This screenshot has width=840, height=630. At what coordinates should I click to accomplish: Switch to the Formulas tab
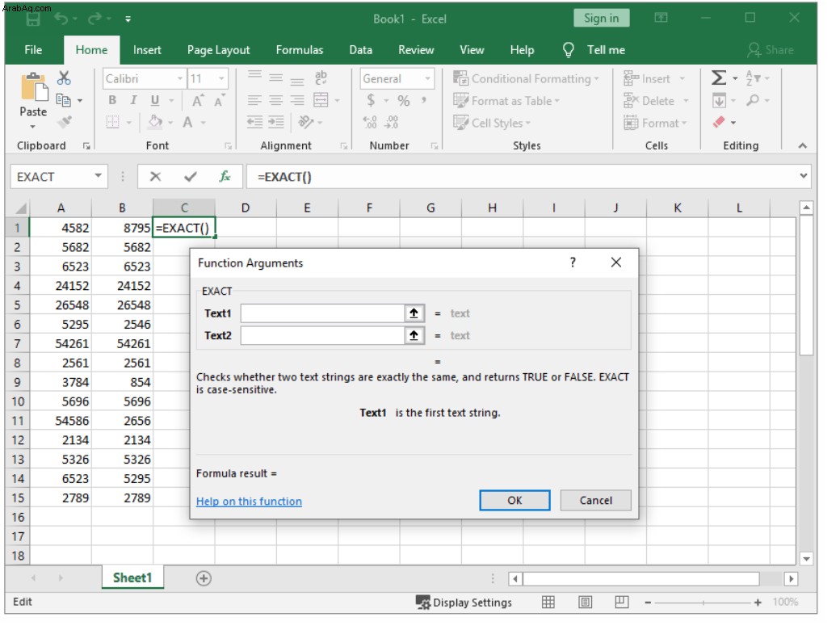(300, 50)
